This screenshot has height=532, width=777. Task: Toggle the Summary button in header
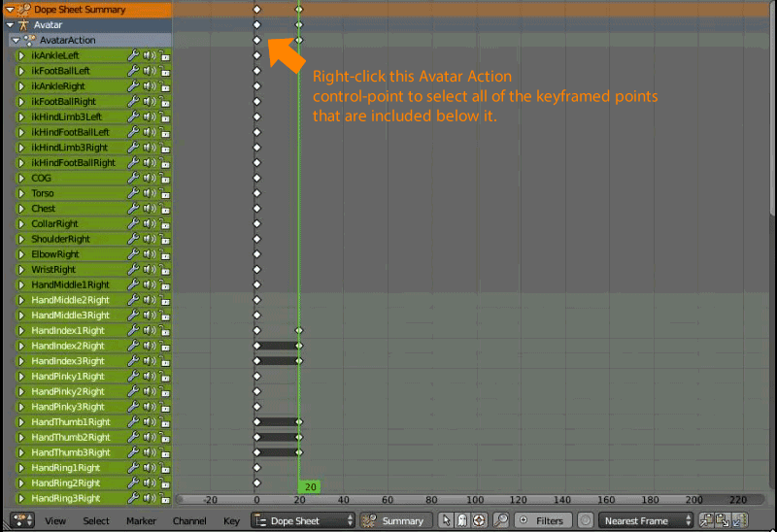pos(395,520)
